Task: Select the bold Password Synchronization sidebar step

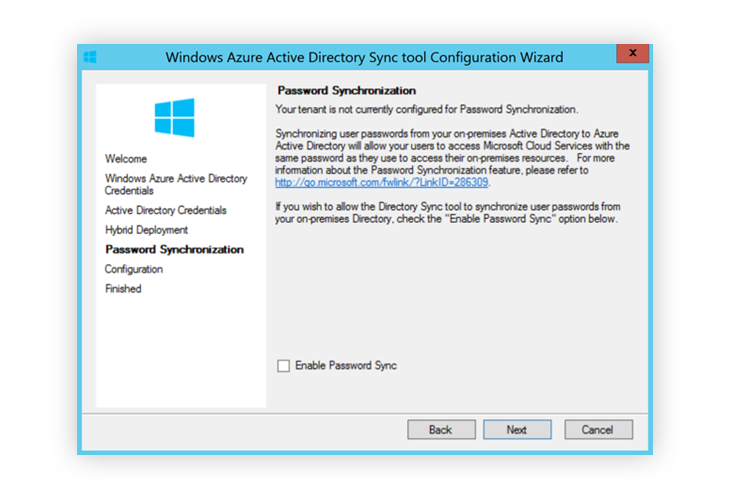Action: tap(174, 250)
